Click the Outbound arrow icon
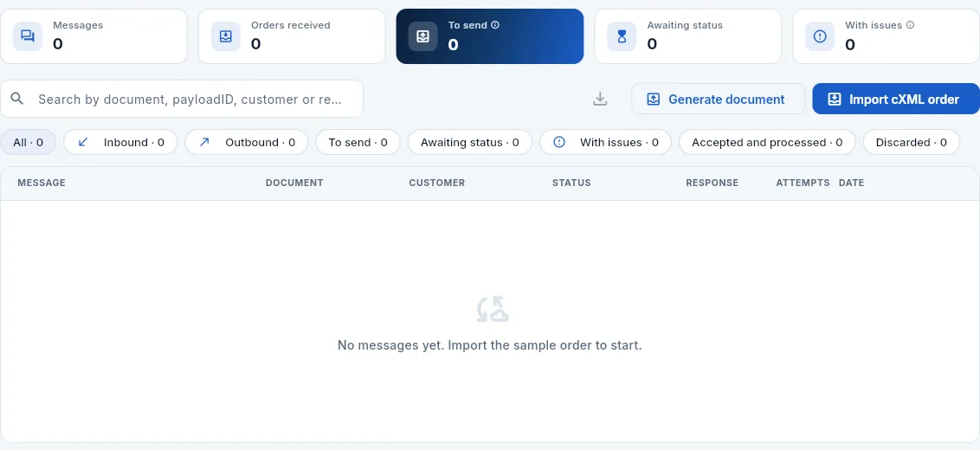 click(203, 143)
